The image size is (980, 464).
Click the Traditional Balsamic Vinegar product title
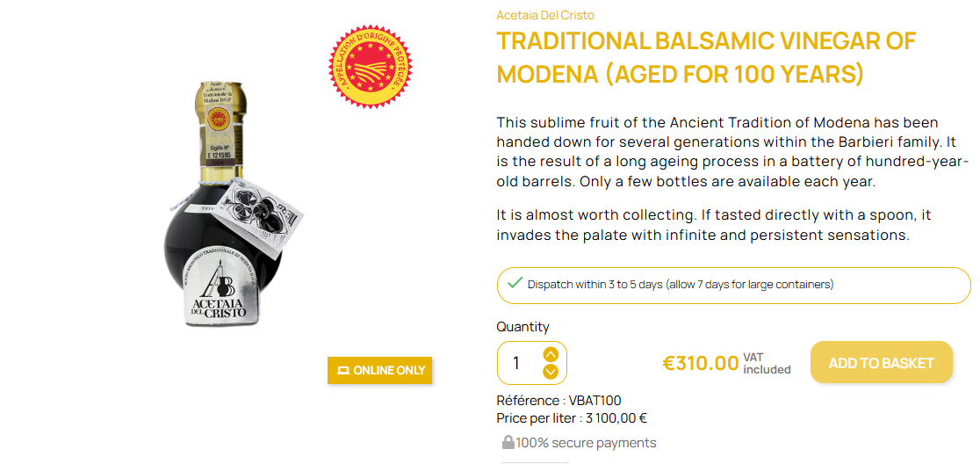[x=706, y=57]
